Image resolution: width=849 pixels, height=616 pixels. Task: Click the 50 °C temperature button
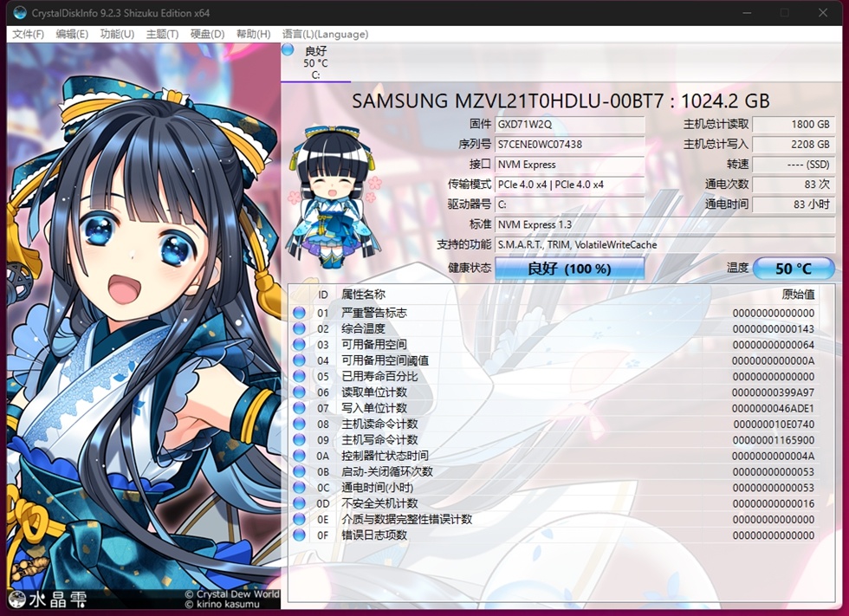coord(794,269)
